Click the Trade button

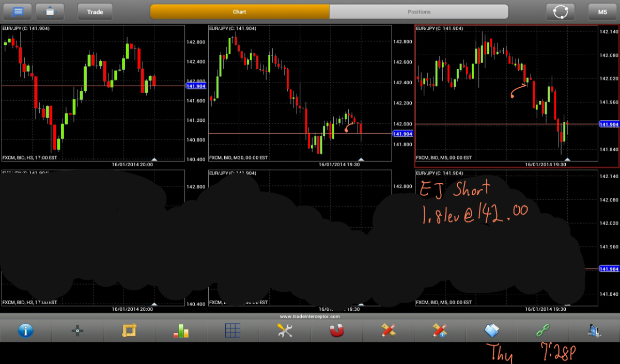click(95, 12)
